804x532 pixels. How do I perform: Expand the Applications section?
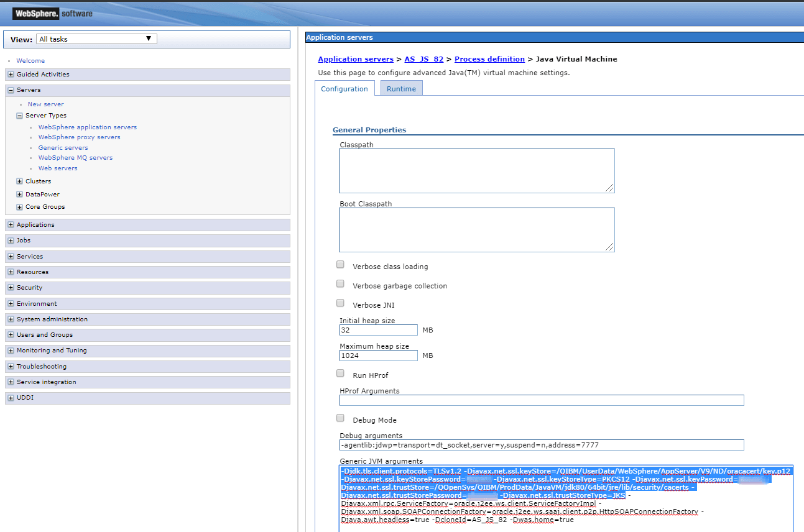pyautogui.click(x=11, y=225)
